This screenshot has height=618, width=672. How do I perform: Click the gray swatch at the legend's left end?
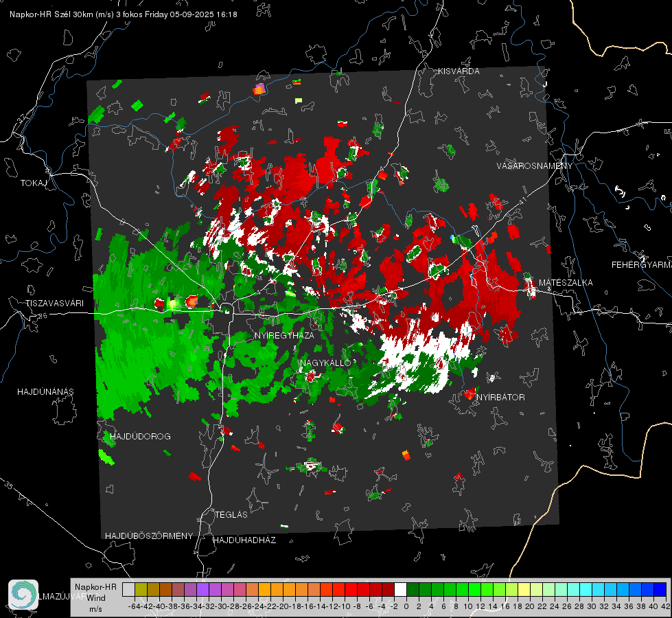tap(128, 589)
